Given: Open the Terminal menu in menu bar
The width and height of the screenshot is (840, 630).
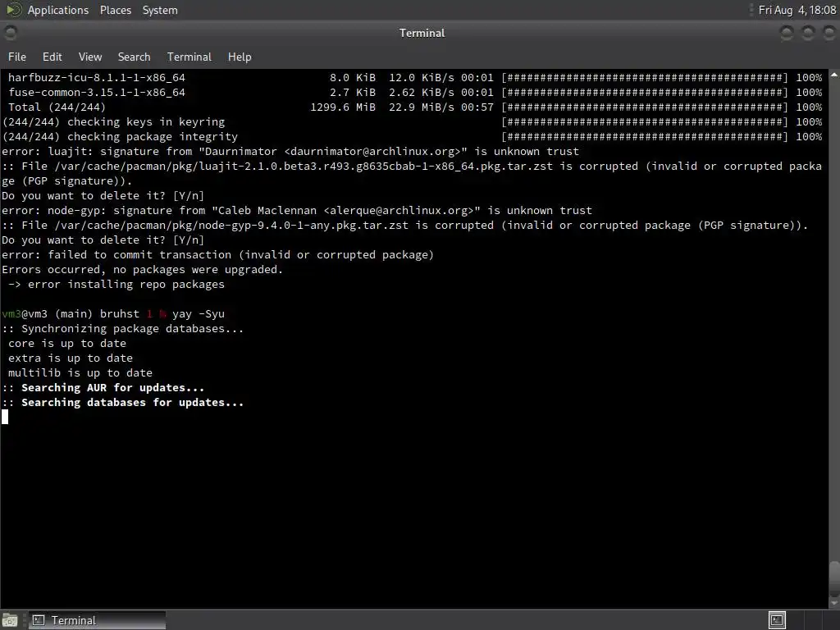Looking at the screenshot, I should (x=189, y=57).
